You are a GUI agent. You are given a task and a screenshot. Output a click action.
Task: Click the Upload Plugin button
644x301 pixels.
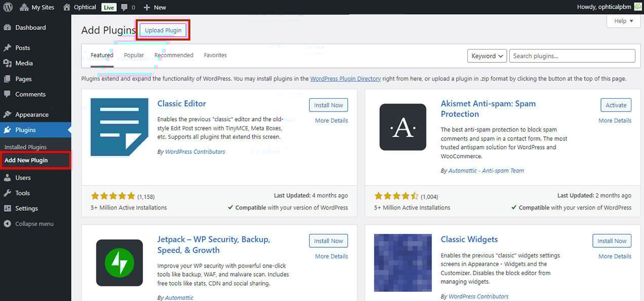click(x=163, y=30)
